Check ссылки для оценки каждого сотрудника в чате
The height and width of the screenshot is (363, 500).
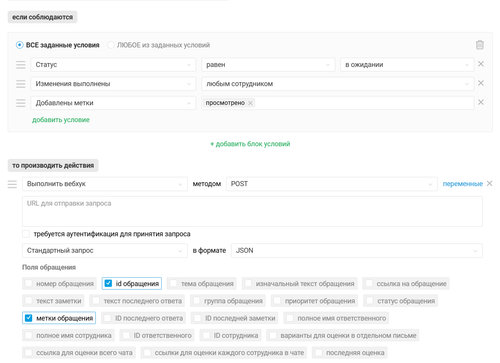[147, 353]
